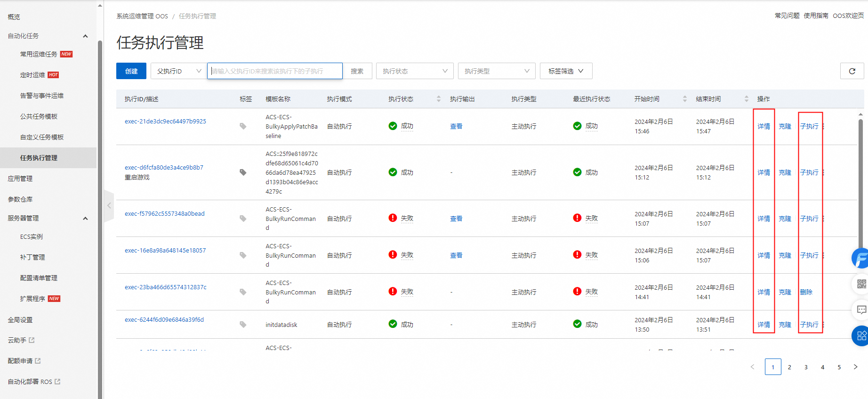Collapse 服务器管理 sidebar group
This screenshot has width=868, height=399.
(x=85, y=218)
